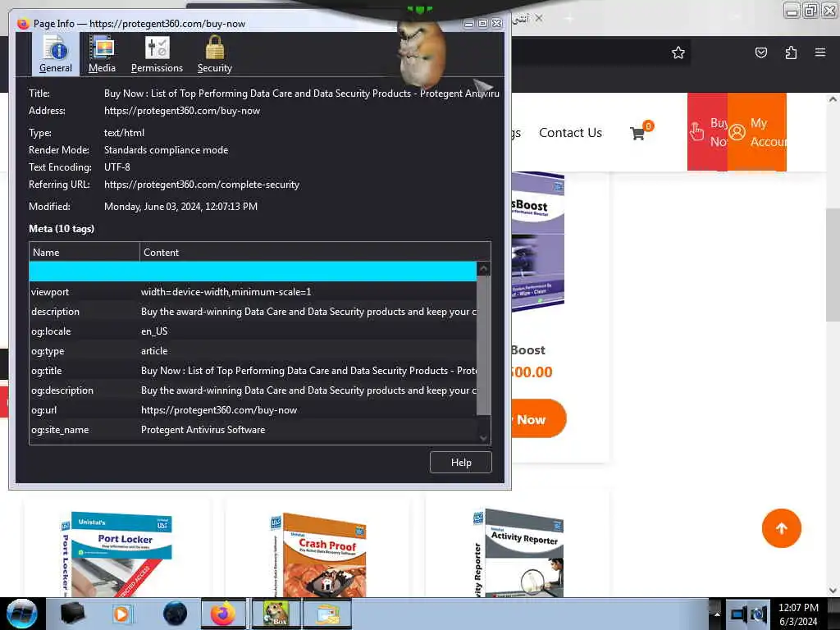Bookmark this page with the star icon
840x630 pixels.
[x=678, y=52]
